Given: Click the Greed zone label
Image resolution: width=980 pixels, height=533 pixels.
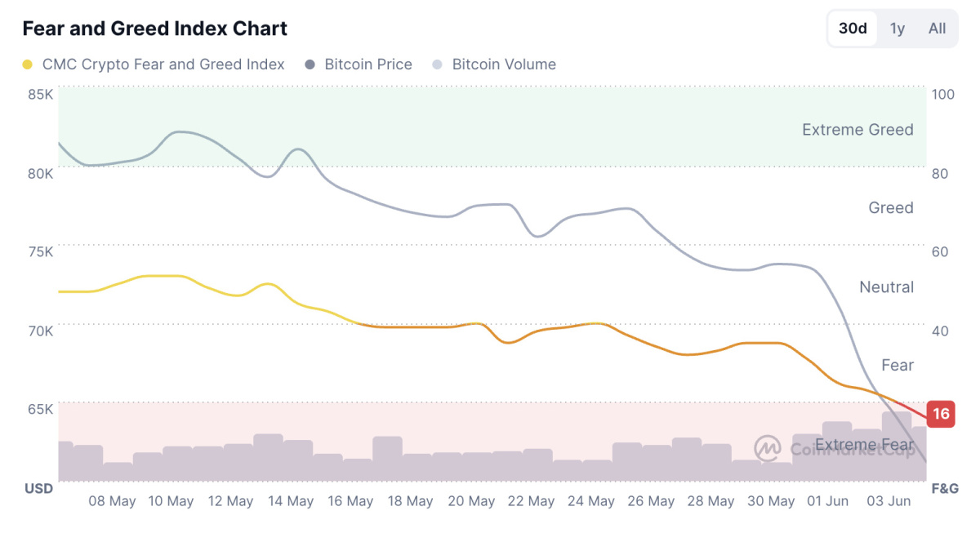Looking at the screenshot, I should (x=891, y=208).
